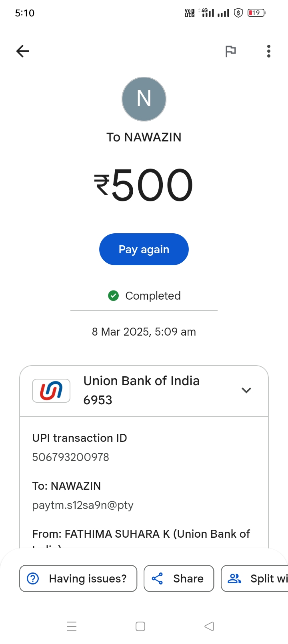Tap the Android home square button
Viewport: 288px width, 644px height.
(140, 626)
